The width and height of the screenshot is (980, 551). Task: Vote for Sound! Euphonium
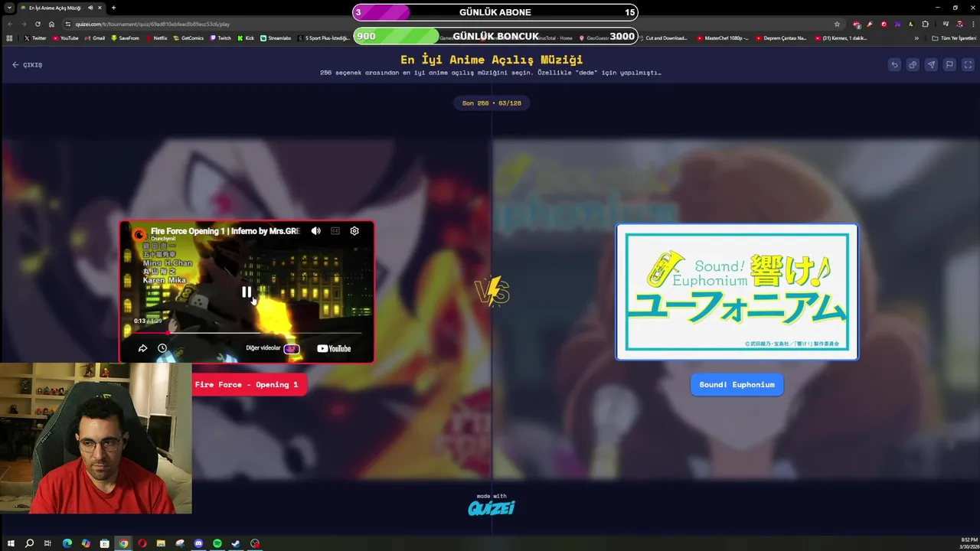[x=737, y=384]
